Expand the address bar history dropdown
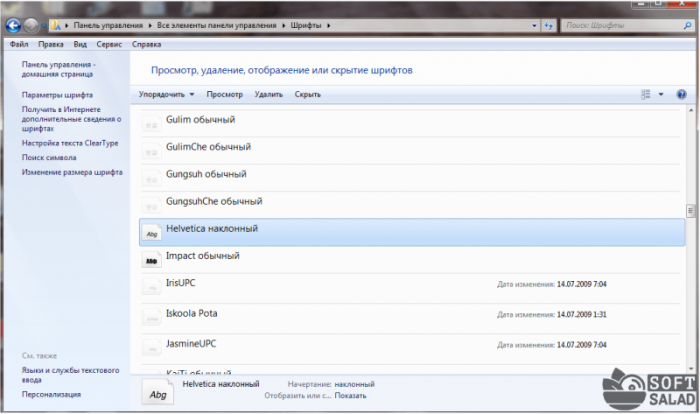 click(x=534, y=25)
